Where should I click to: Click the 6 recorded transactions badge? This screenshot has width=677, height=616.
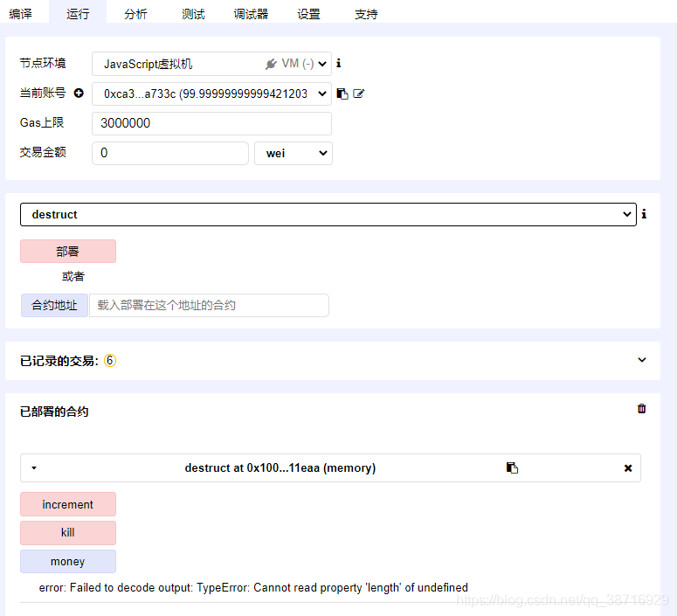pyautogui.click(x=110, y=360)
